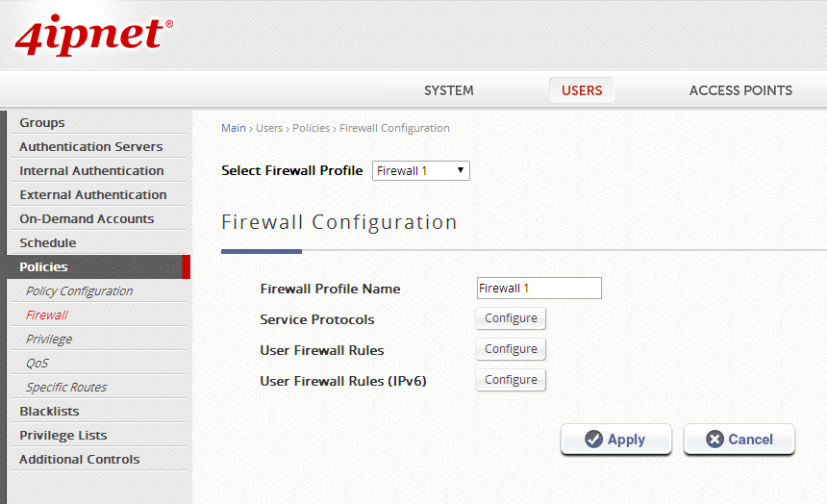
Task: Go to On-Demand Accounts
Action: 87,219
